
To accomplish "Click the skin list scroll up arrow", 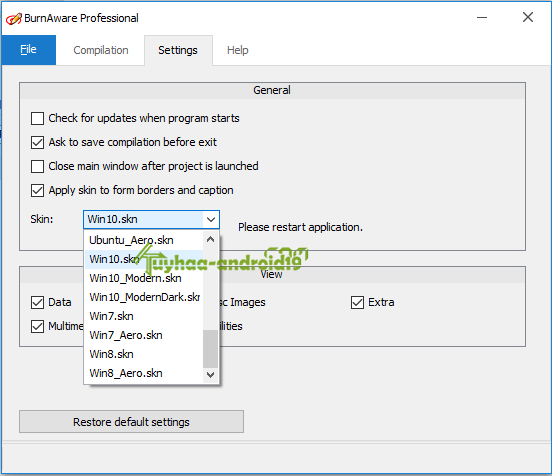I will [211, 239].
